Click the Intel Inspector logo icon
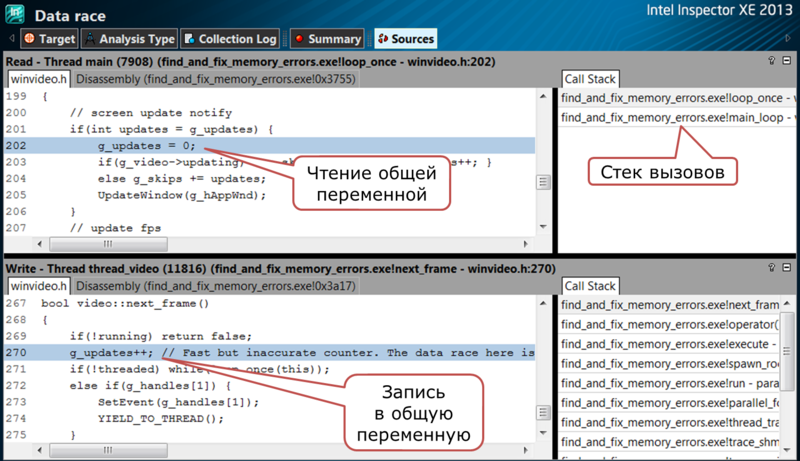This screenshot has width=800, height=461. tap(15, 14)
